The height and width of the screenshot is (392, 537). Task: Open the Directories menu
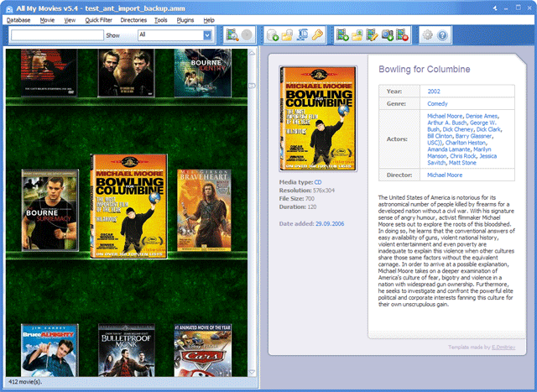coord(133,20)
